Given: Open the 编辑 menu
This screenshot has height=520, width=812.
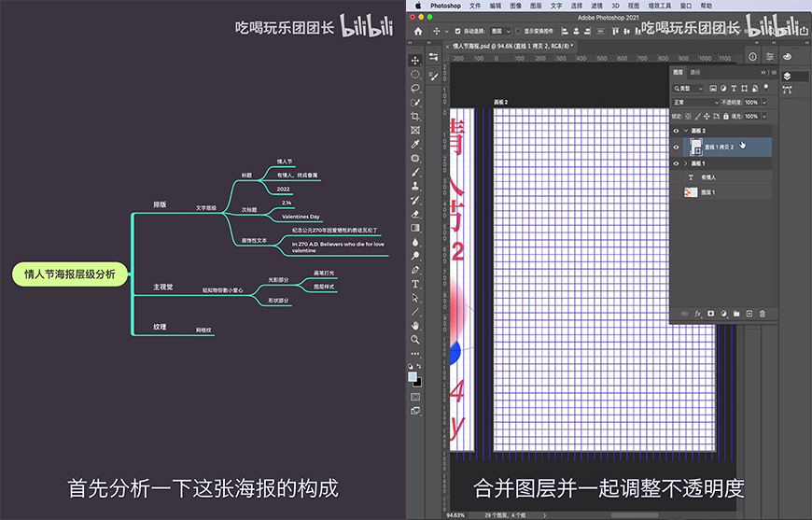Looking at the screenshot, I should click(x=496, y=6).
